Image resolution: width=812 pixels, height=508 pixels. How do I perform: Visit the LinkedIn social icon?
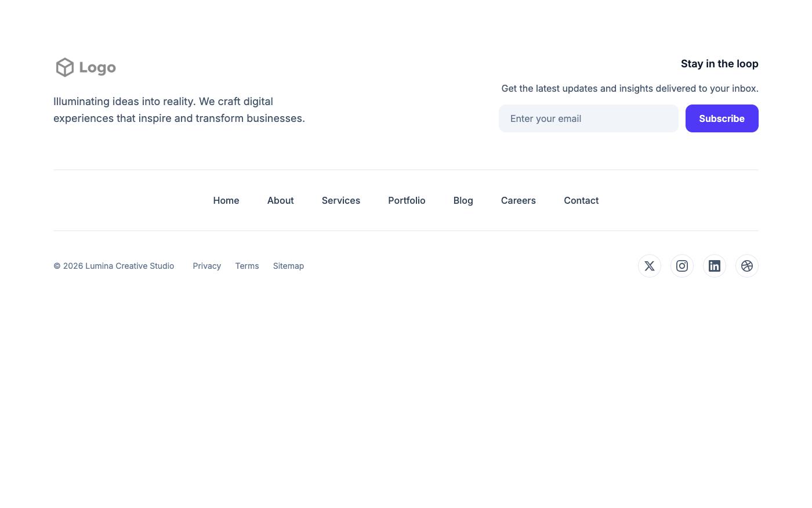(715, 266)
